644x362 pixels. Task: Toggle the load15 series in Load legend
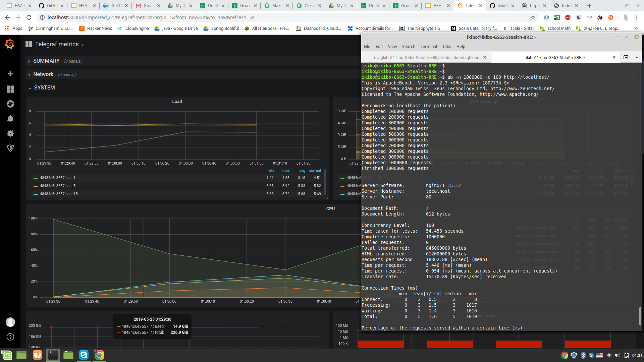coord(59,194)
